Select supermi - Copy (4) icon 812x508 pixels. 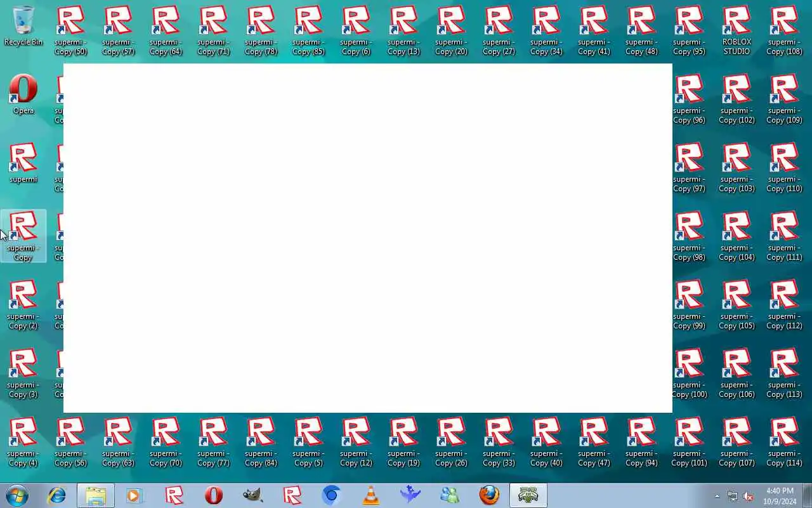(23, 442)
